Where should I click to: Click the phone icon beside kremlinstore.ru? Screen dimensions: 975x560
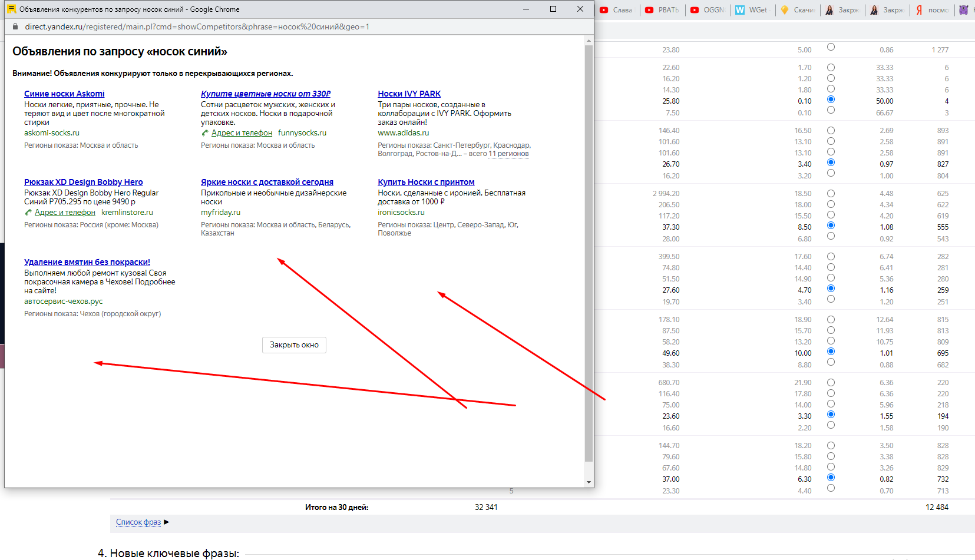(x=28, y=213)
